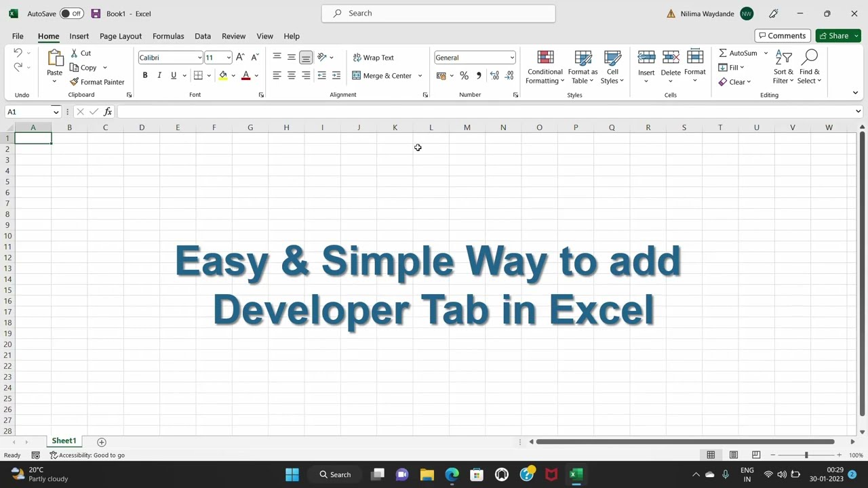Click the Wrap Text button
Screen dimensions: 868x488
tap(373, 58)
